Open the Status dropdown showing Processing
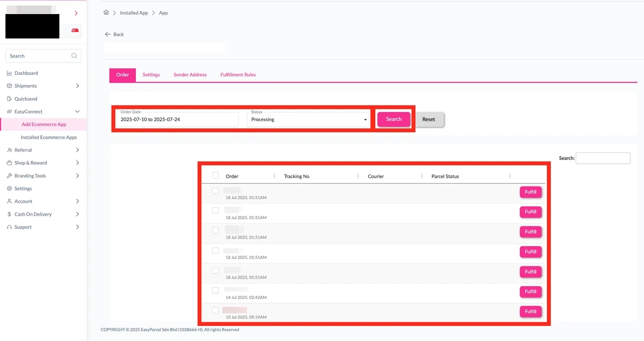The height and width of the screenshot is (341, 644). coord(308,119)
